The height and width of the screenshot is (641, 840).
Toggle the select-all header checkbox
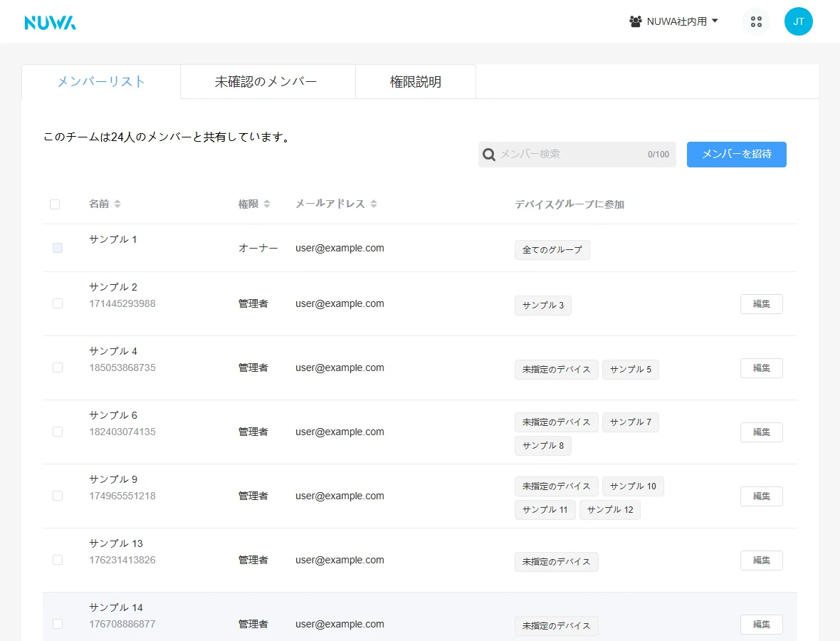[55, 204]
